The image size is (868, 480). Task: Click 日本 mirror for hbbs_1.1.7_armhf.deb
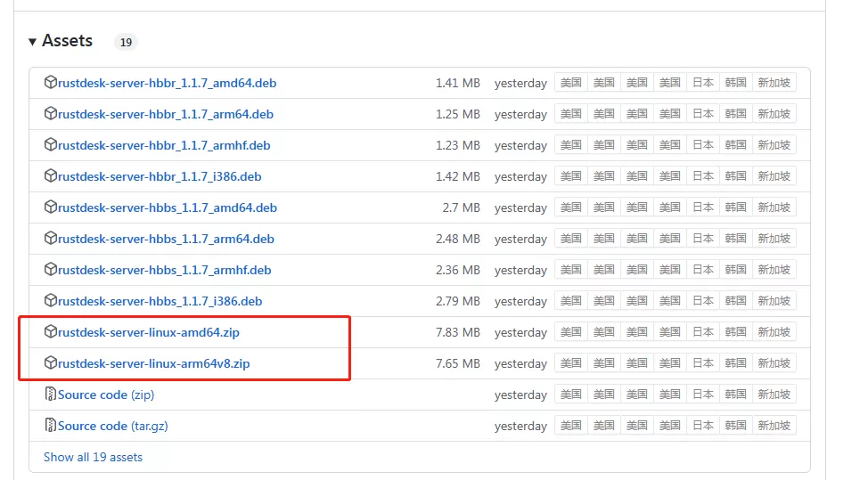(x=703, y=269)
